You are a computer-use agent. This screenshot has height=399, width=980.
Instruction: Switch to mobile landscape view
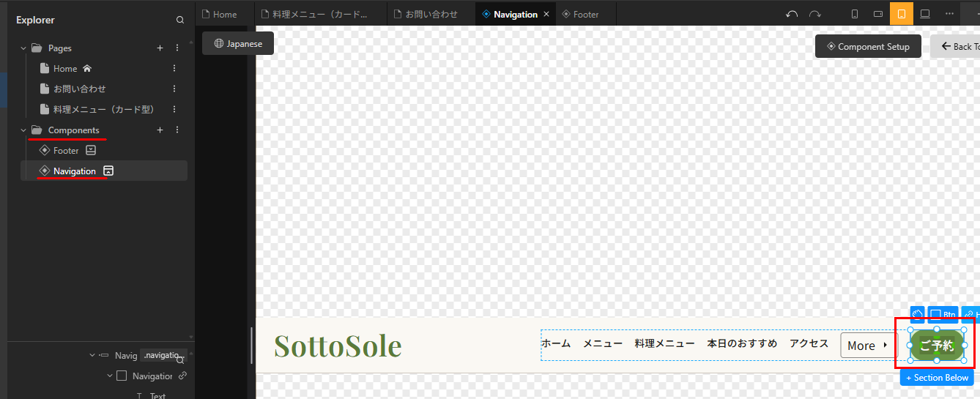coord(878,14)
